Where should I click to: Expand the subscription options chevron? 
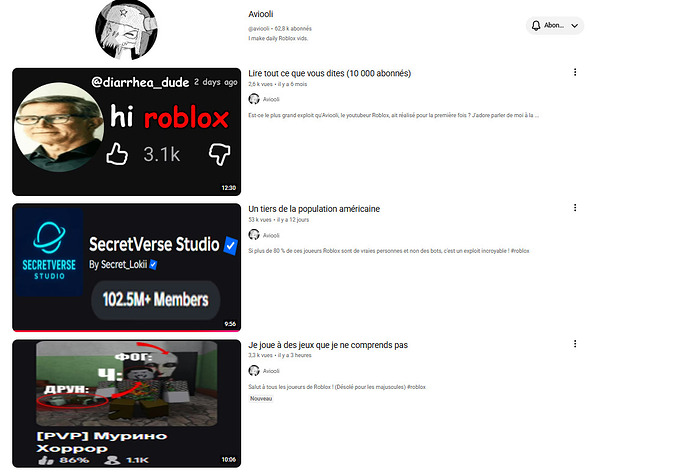[x=574, y=26]
